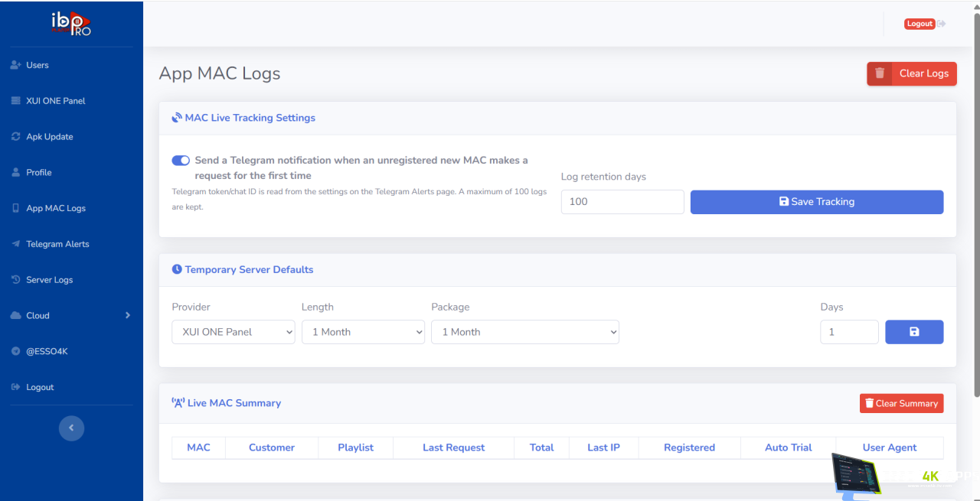The height and width of the screenshot is (501, 980).
Task: Collapse the sidebar with the arrow button
Action: point(71,428)
